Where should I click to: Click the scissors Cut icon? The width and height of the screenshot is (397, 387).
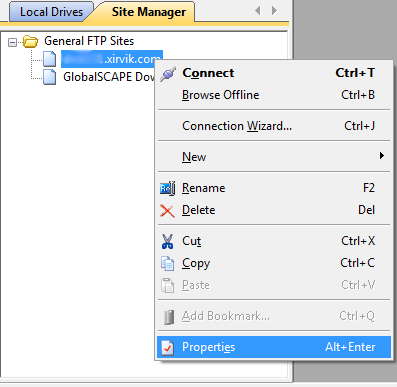click(167, 241)
